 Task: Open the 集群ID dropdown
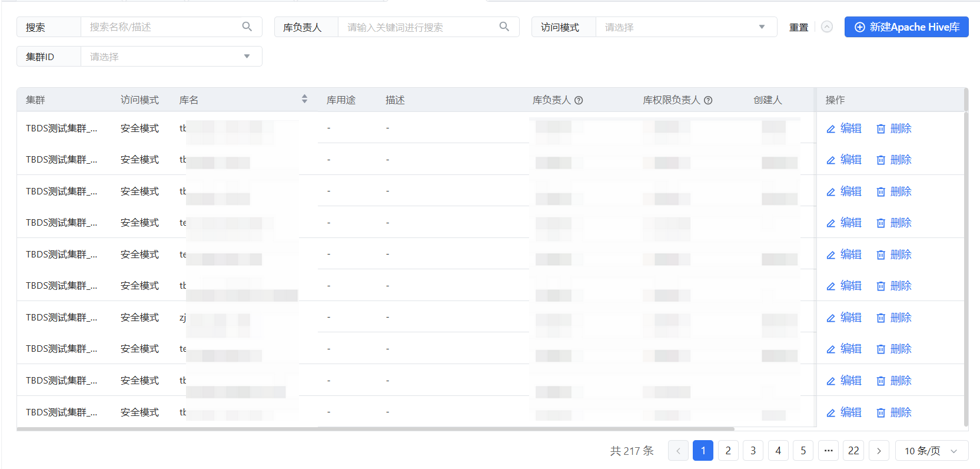[x=171, y=57]
